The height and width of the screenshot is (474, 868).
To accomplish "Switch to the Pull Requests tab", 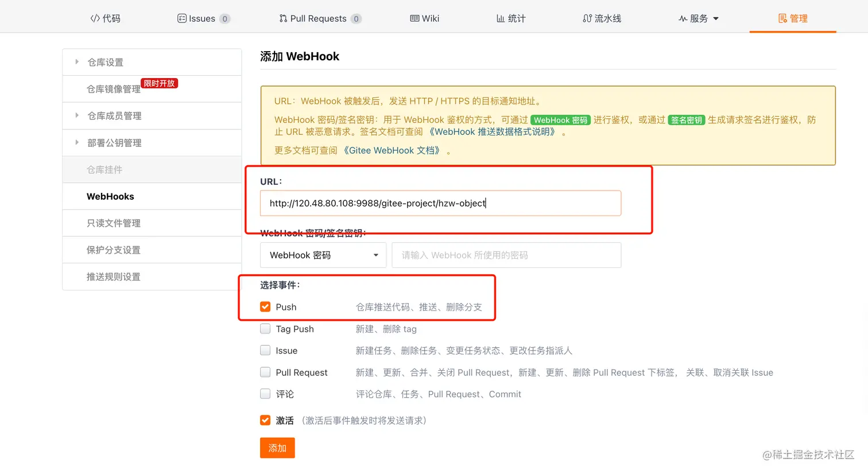I will pos(320,18).
